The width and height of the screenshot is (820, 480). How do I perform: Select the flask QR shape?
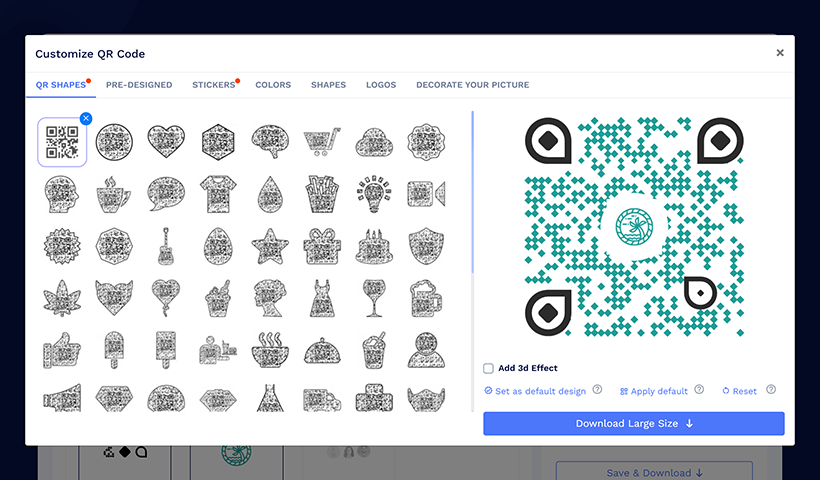point(270,398)
